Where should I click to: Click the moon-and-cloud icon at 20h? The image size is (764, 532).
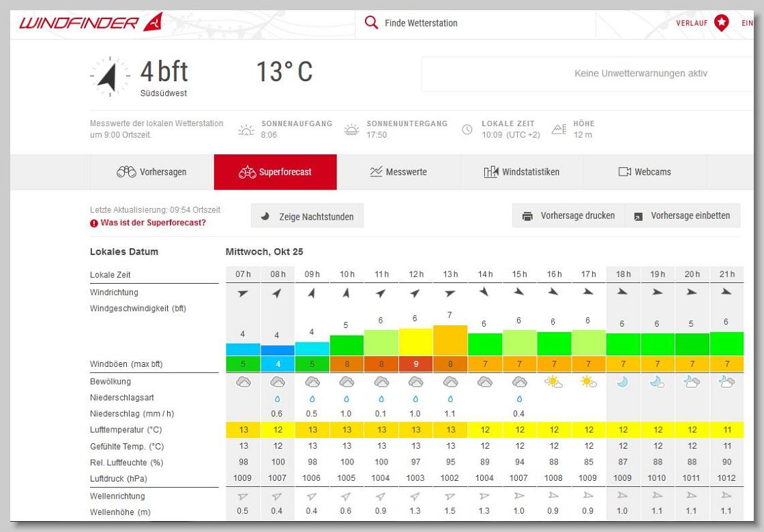coord(692,382)
